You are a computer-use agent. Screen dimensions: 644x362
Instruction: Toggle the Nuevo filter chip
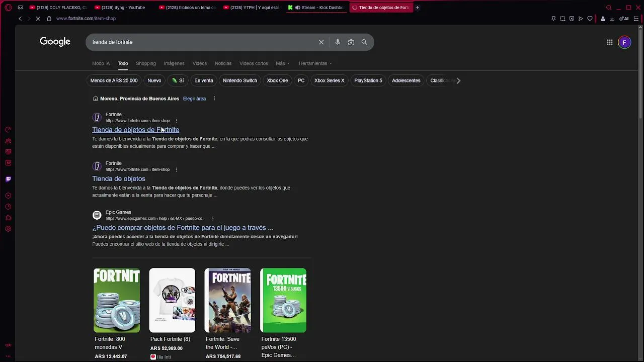click(154, 80)
